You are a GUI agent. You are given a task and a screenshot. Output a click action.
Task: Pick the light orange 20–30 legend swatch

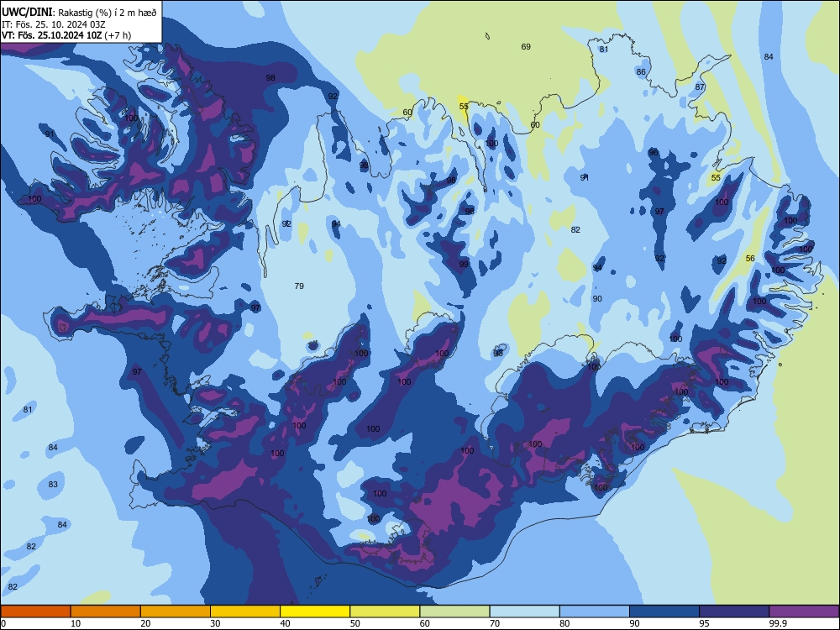pos(176,612)
